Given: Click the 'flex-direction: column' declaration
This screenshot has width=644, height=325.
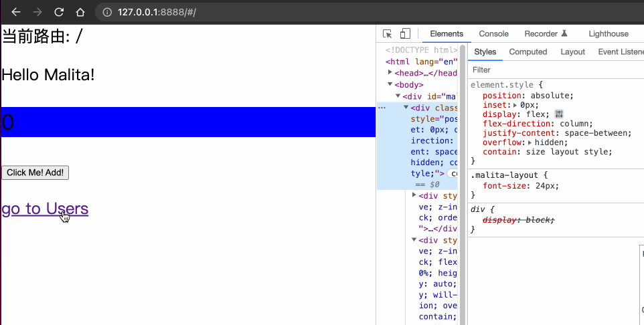Looking at the screenshot, I should [538, 124].
